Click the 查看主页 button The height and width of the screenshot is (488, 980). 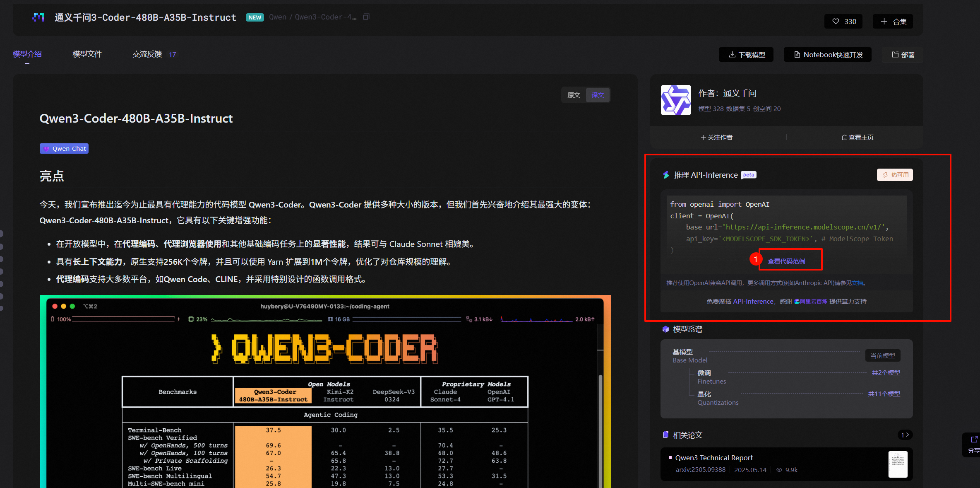pyautogui.click(x=857, y=137)
